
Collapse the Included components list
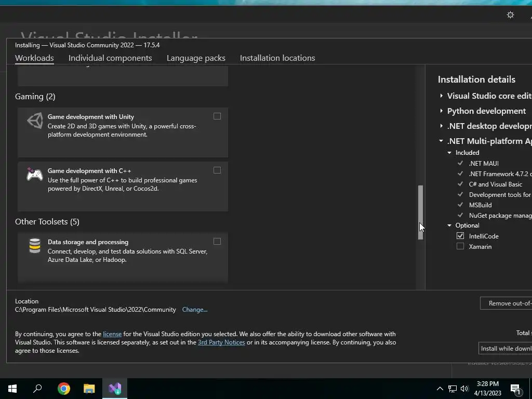click(x=449, y=153)
